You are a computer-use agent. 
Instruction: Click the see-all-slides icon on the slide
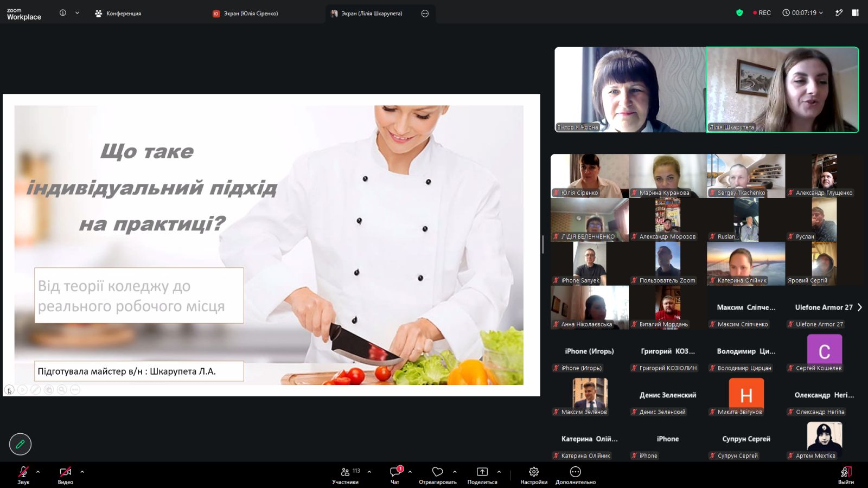[x=49, y=389]
